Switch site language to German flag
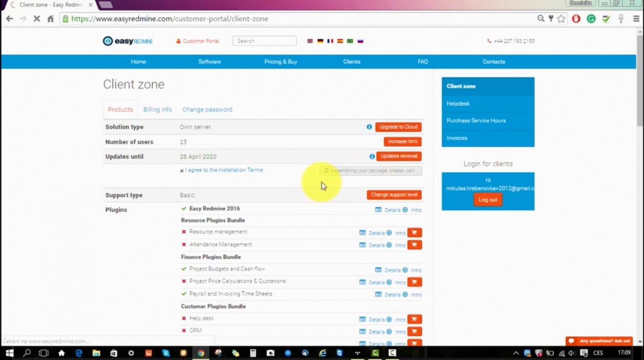This screenshot has width=644, height=360. (320, 40)
